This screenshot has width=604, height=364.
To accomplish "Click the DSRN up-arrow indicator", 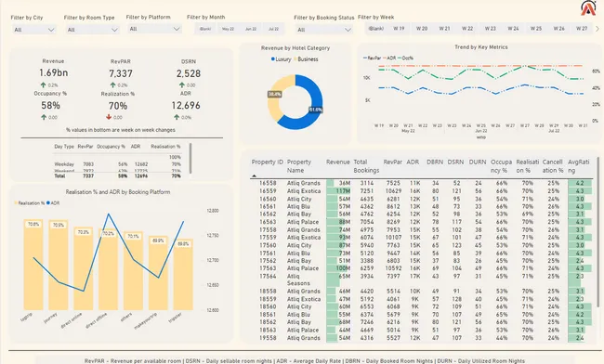I will (x=181, y=84).
